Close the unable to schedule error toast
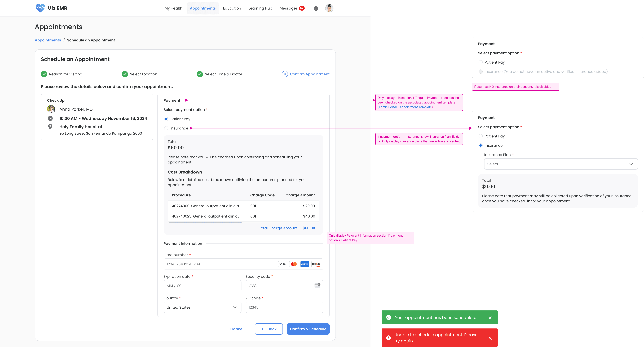 [x=490, y=338]
